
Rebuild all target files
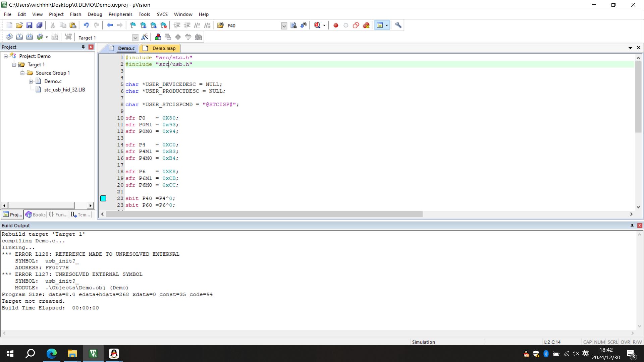pos(30,37)
